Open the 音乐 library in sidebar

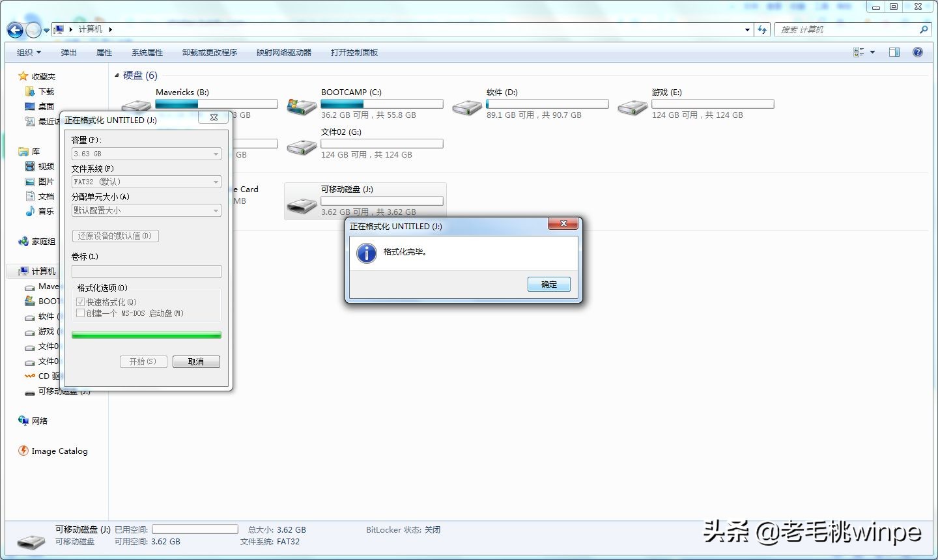coord(45,211)
